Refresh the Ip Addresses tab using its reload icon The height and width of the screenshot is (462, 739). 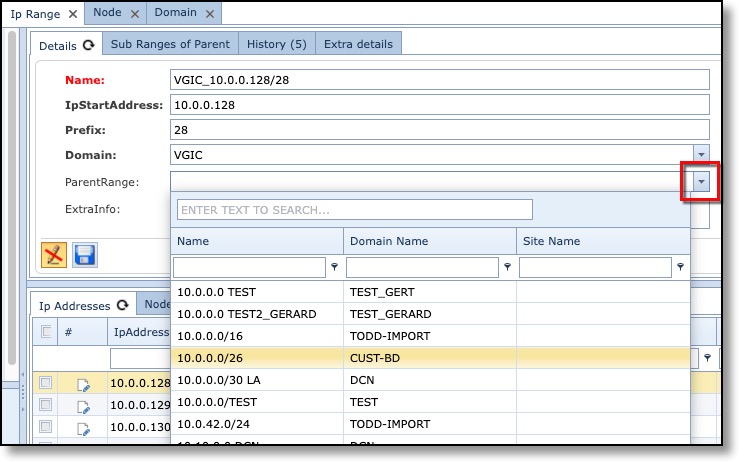point(123,305)
